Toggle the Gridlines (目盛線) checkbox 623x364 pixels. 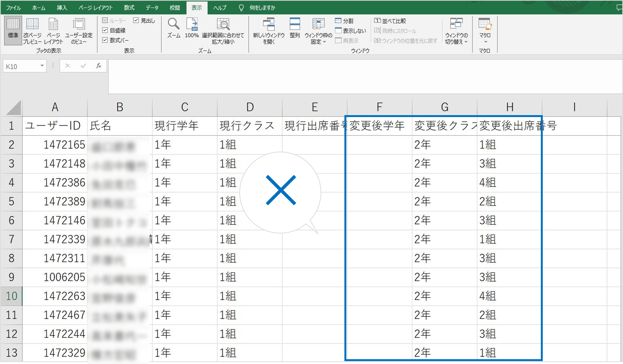(x=105, y=30)
